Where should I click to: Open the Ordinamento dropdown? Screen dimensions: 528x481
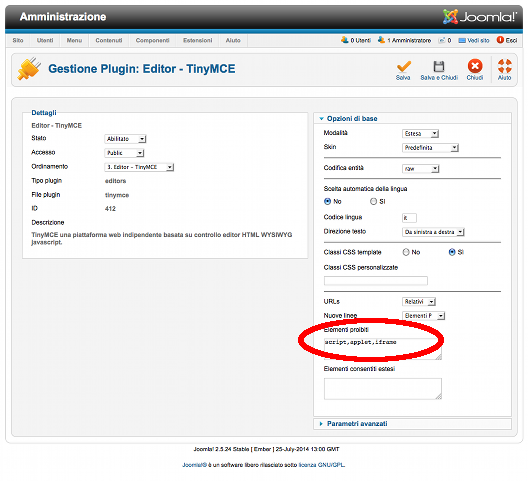[139, 167]
